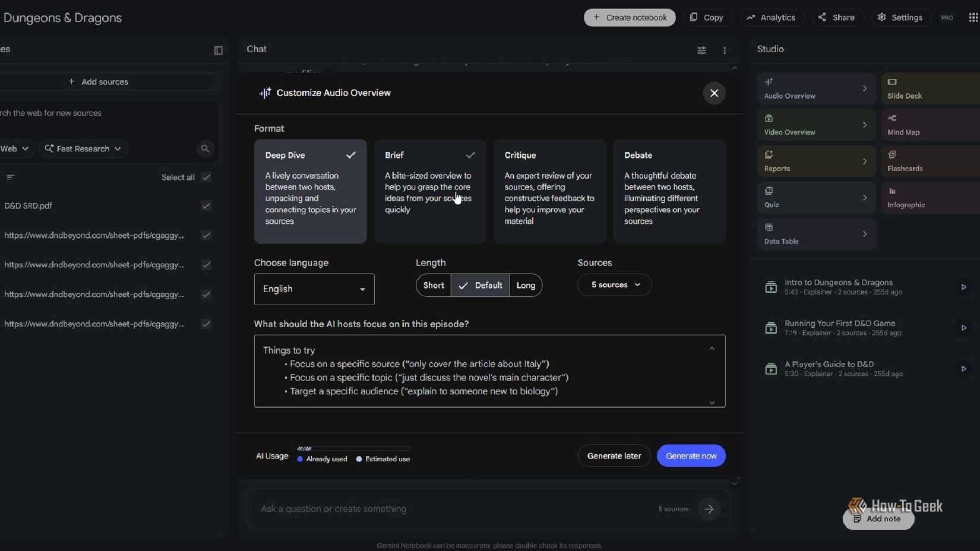
Task: Open chat configuration sliders icon
Action: (x=701, y=50)
